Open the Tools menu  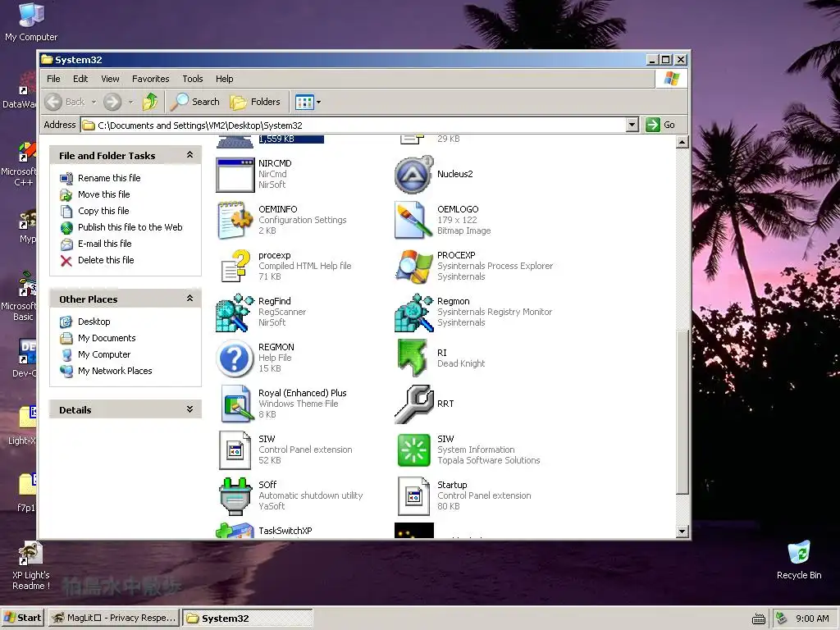192,79
